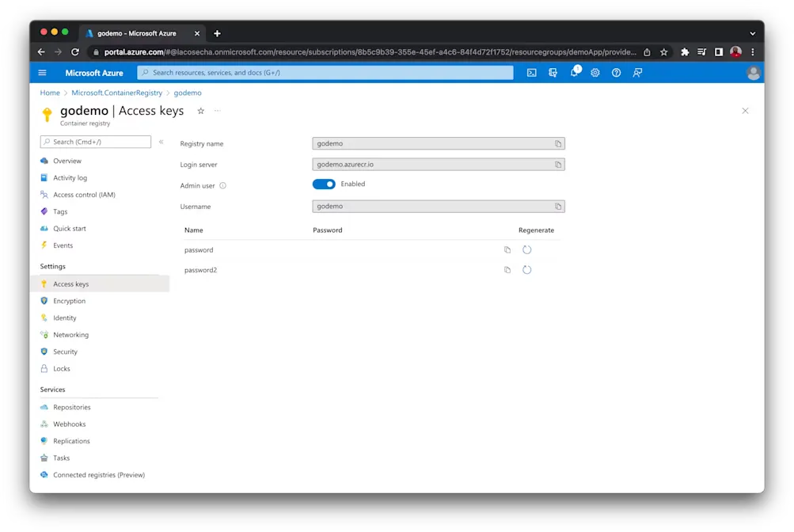Open the Help question mark icon

pos(616,72)
